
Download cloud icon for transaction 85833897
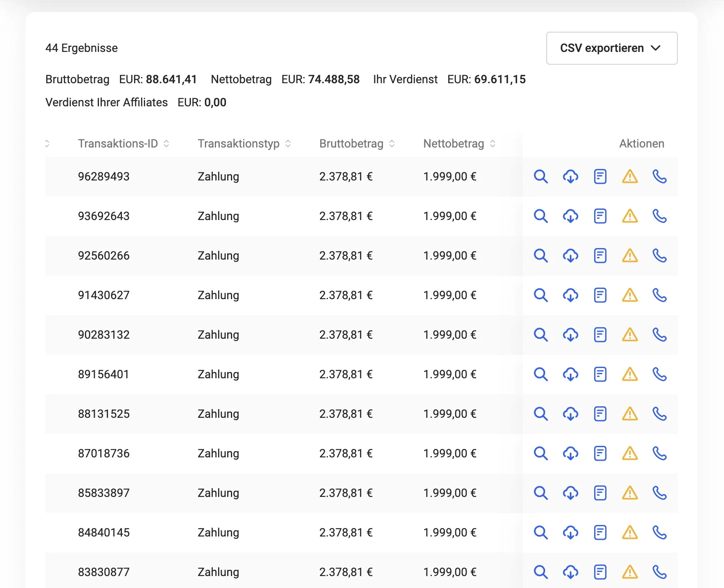coord(570,493)
